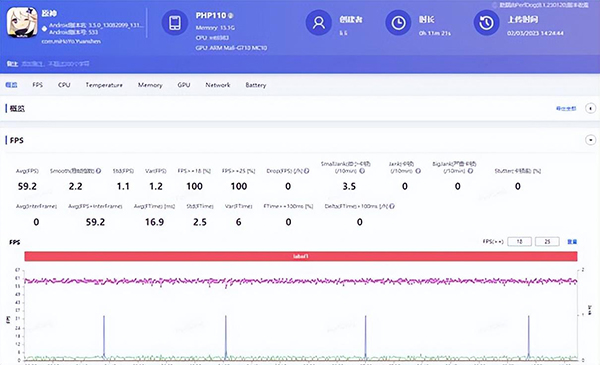
Task: Click the help icon under Jank label
Action: pyautogui.click(x=418, y=171)
